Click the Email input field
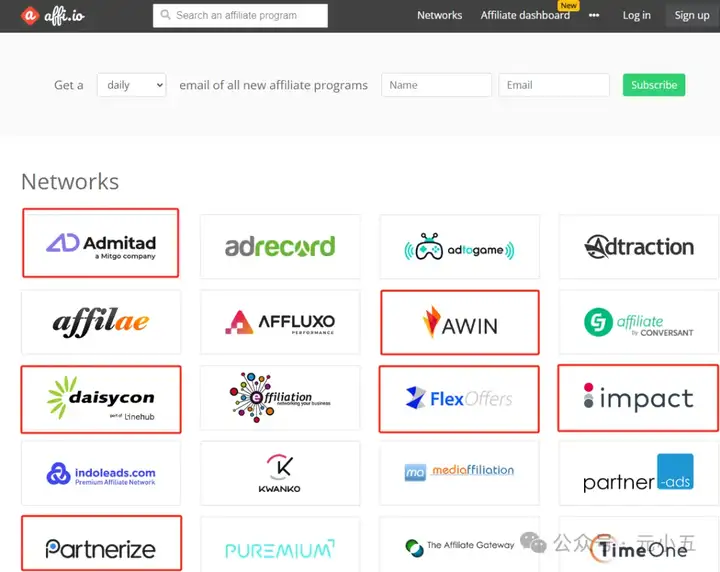 point(554,85)
